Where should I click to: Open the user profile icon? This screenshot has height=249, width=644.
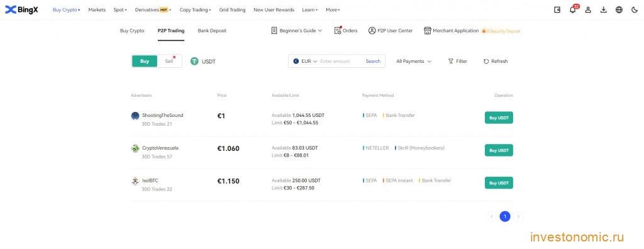tap(588, 10)
